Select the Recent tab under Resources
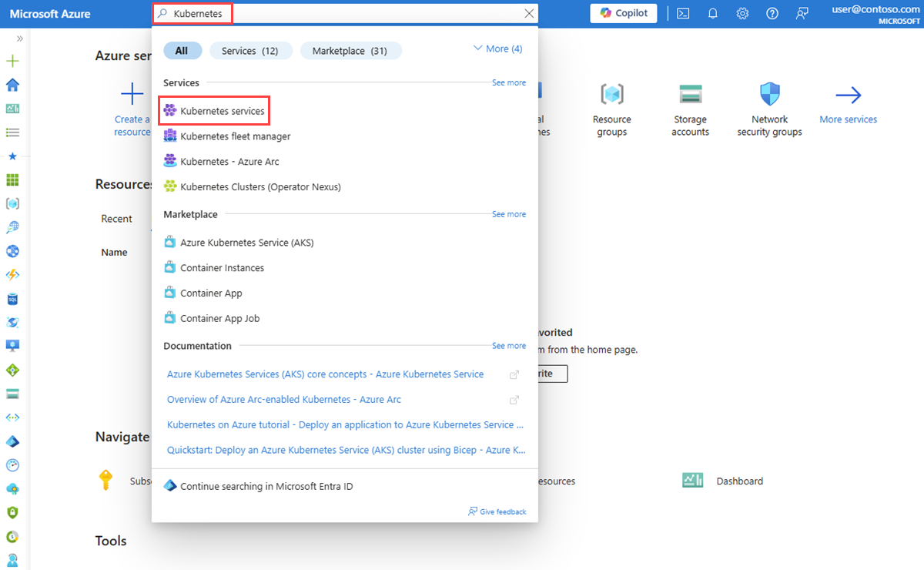The width and height of the screenshot is (924, 570). (x=116, y=219)
